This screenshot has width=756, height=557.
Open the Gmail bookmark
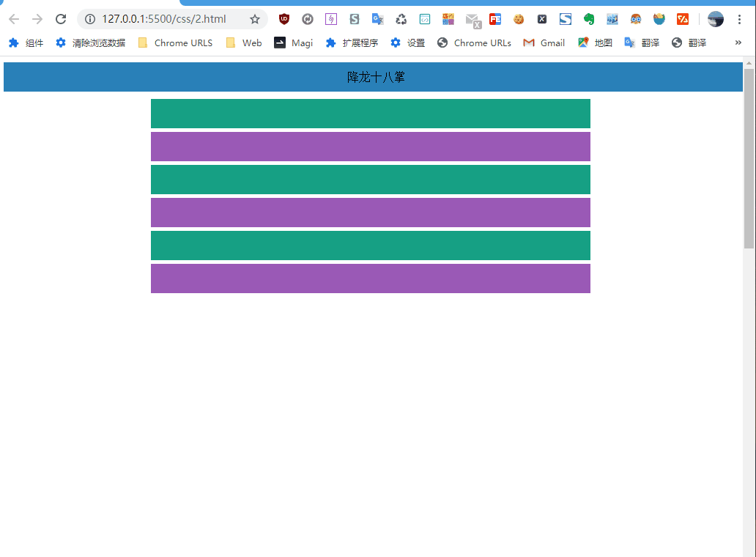click(x=543, y=43)
